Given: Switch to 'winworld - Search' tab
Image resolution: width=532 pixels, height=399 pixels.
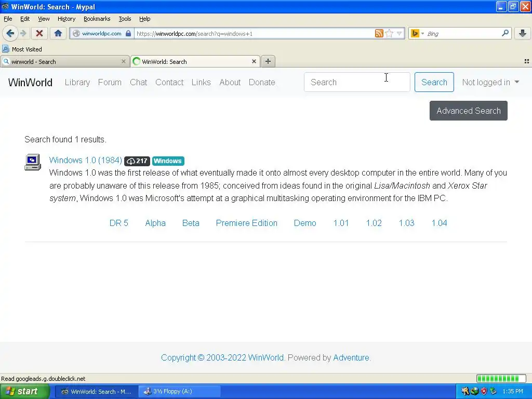Looking at the screenshot, I should point(65,61).
